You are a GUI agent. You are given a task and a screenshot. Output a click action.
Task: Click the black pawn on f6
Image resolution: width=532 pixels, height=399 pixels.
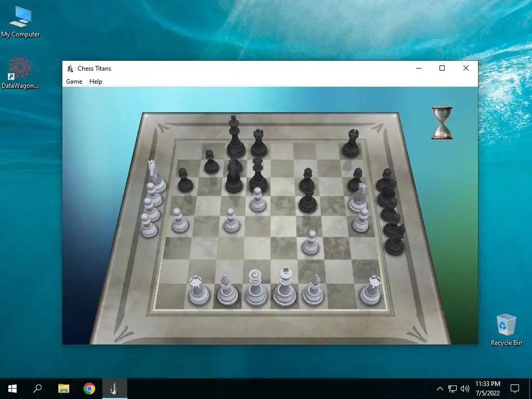click(307, 180)
